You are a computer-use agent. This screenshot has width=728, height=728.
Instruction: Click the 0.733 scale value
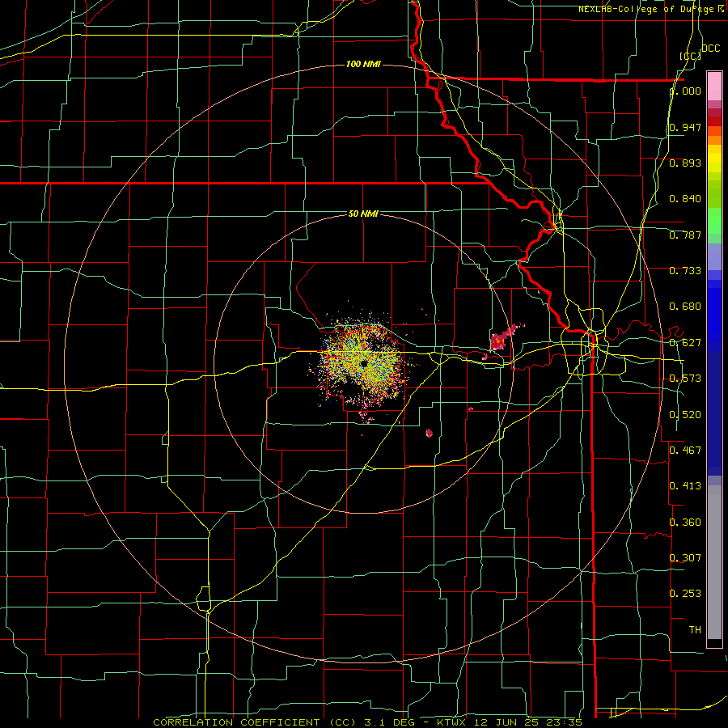coord(685,271)
